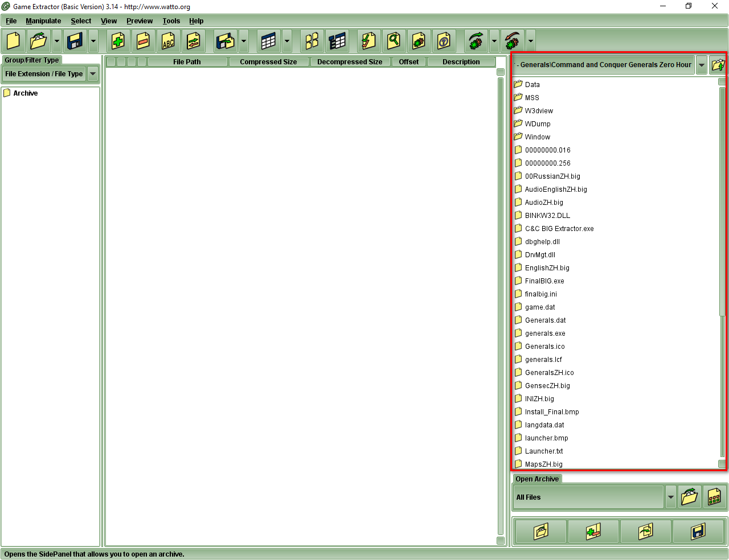Viewport: 729px width, 560px height.
Task: Click the bottom floppy disk side panel icon
Action: pyautogui.click(x=698, y=532)
